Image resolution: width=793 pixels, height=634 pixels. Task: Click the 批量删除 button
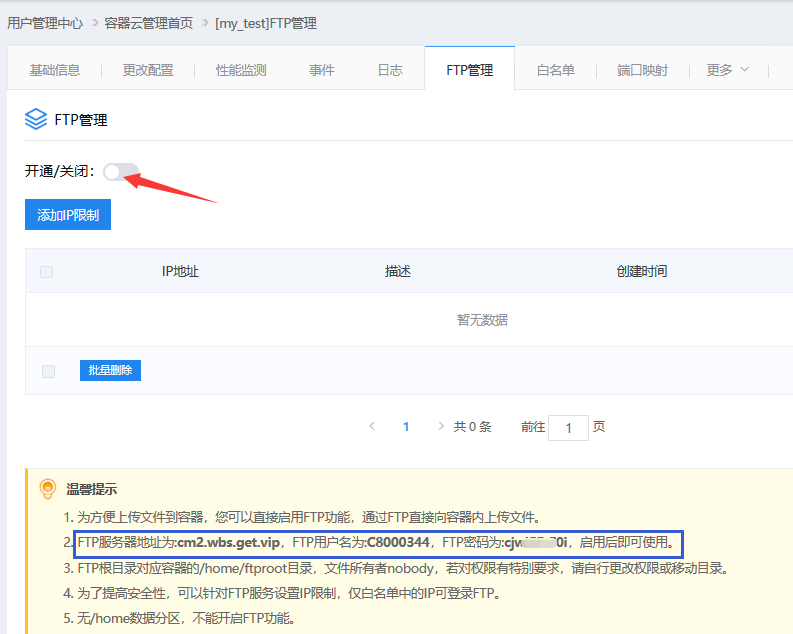pyautogui.click(x=110, y=371)
